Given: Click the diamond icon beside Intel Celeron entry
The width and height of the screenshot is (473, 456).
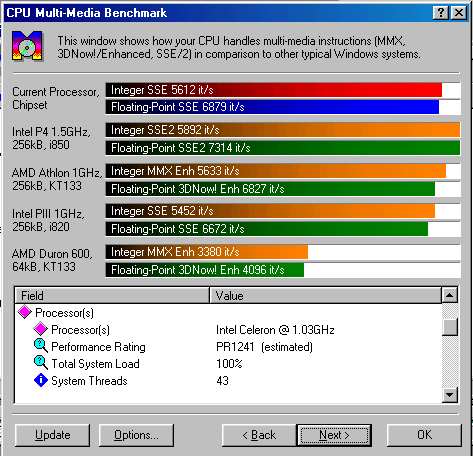Looking at the screenshot, I should 41,329.
